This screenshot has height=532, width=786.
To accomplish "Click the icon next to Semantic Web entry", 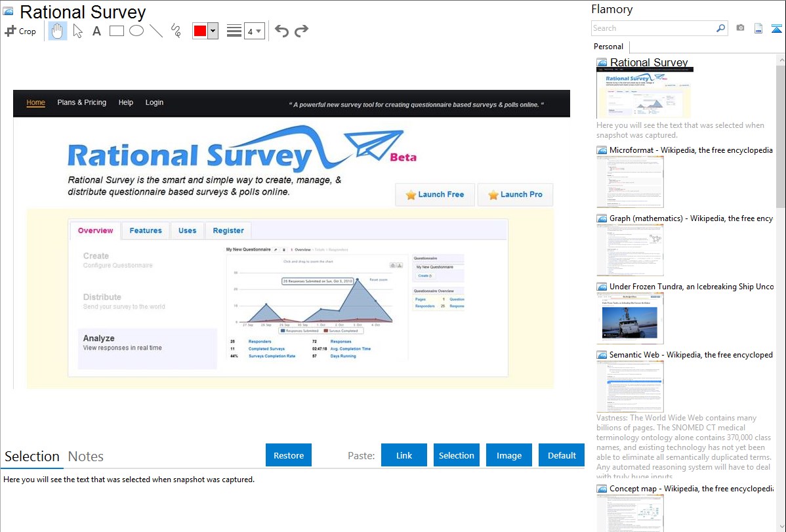I will coord(602,355).
